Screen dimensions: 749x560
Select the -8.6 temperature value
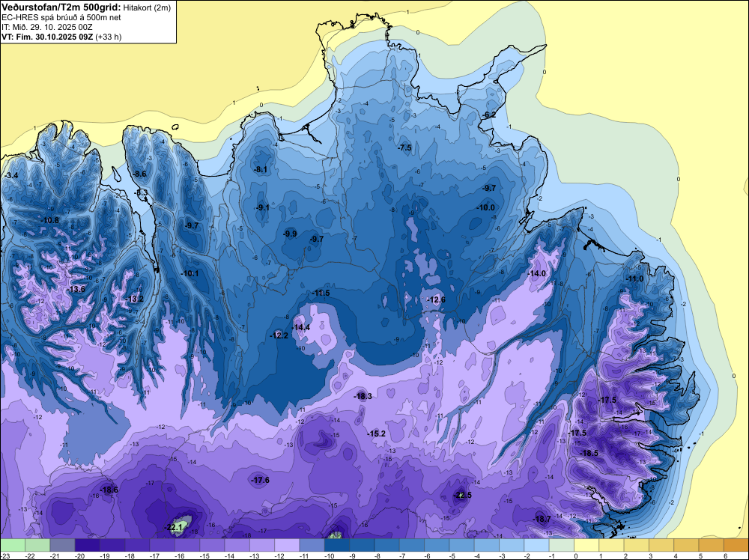[x=141, y=174]
